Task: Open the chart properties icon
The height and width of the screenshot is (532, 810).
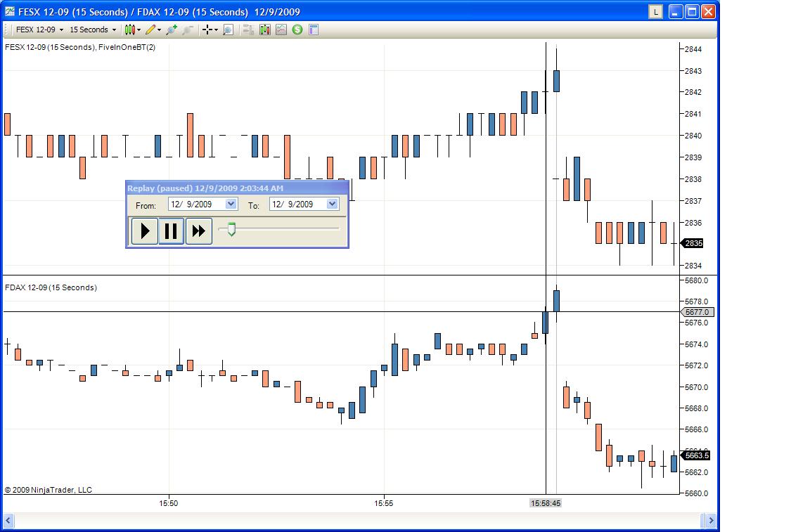Action: [x=313, y=30]
